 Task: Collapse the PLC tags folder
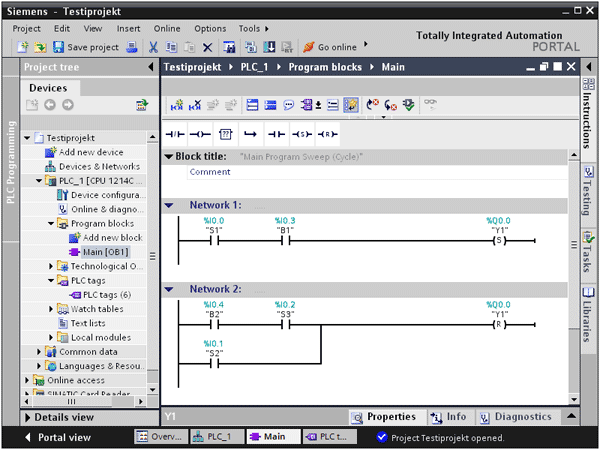[51, 280]
